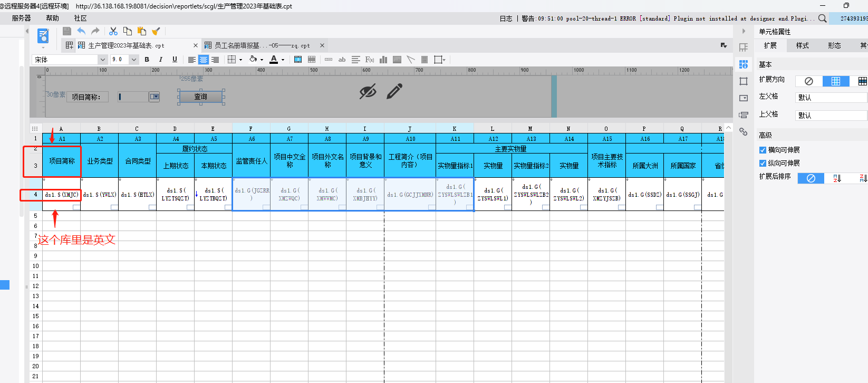Click the Format Painter brush icon

click(156, 31)
